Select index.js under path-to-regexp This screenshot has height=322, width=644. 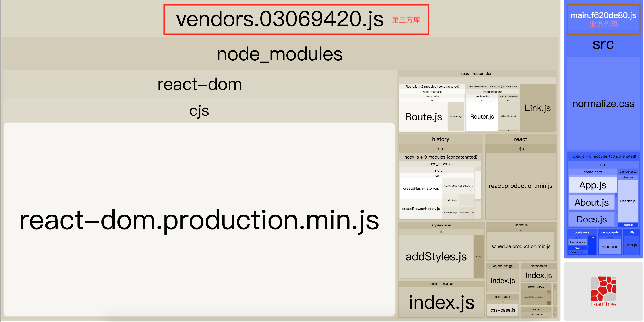tap(441, 302)
